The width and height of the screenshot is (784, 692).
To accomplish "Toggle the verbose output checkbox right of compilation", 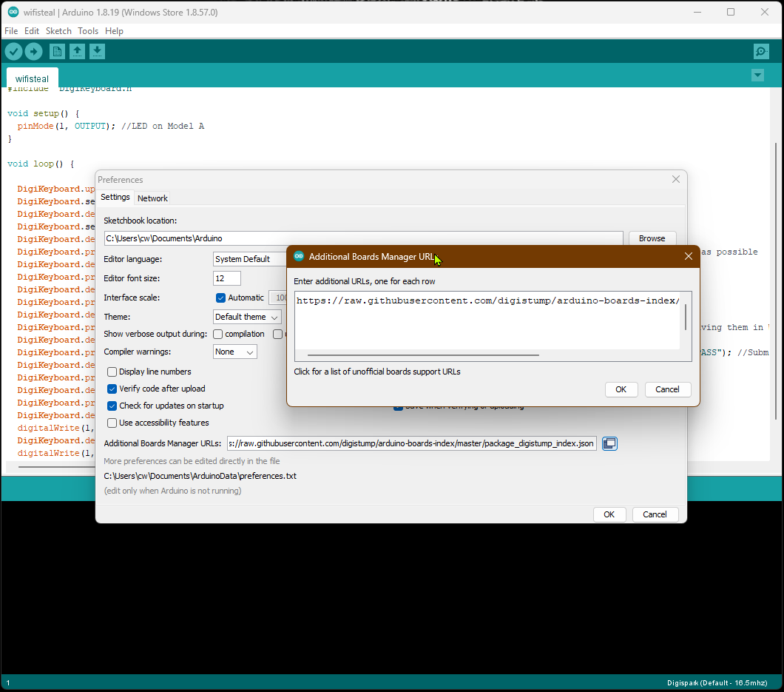I will point(277,335).
